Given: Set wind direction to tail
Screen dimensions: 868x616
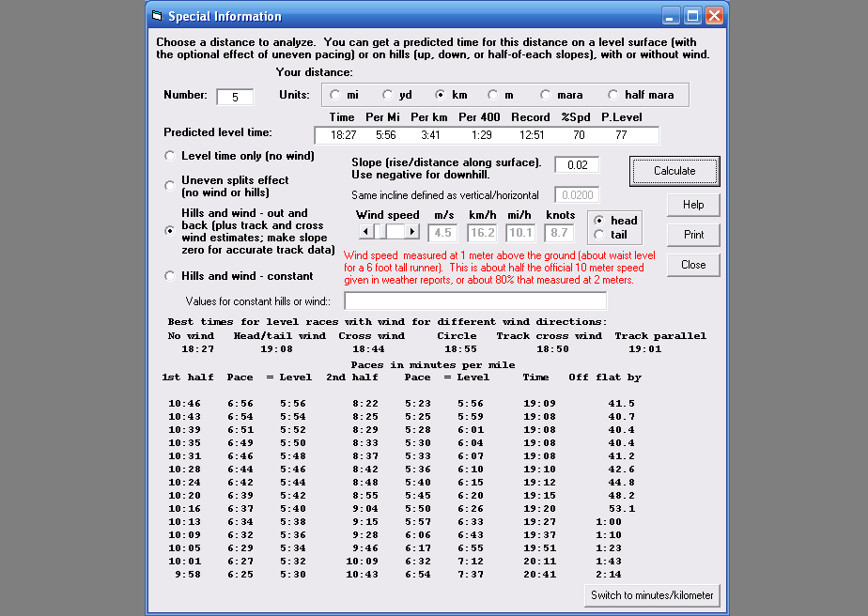Looking at the screenshot, I should click(x=599, y=235).
